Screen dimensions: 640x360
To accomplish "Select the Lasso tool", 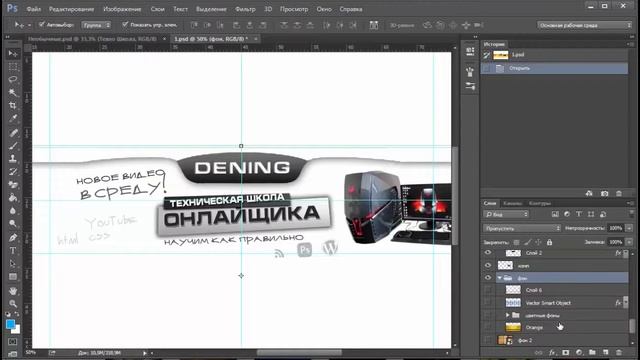I will [13, 80].
